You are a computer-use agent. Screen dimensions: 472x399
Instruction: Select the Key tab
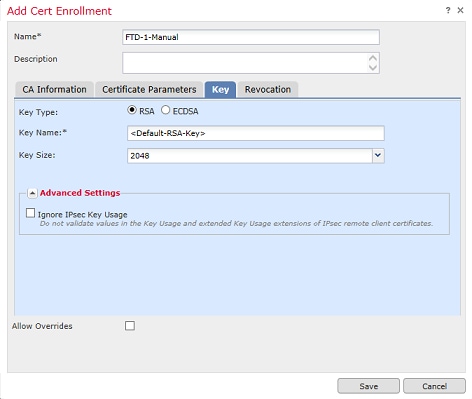click(220, 90)
